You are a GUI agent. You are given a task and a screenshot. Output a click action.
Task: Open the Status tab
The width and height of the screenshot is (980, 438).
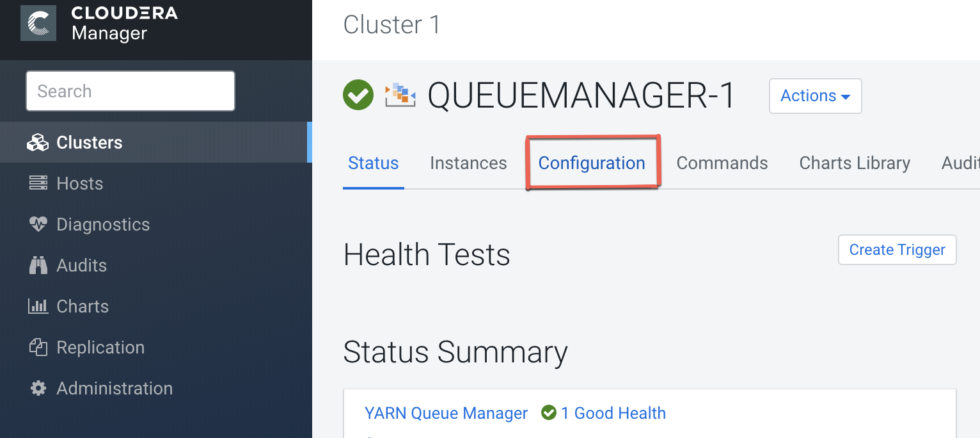click(373, 163)
